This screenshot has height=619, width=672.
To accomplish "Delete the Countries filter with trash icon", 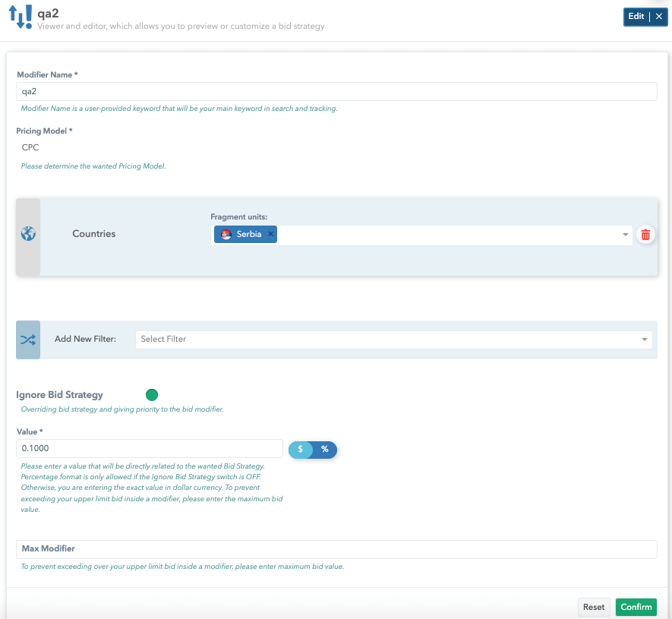I will 645,235.
